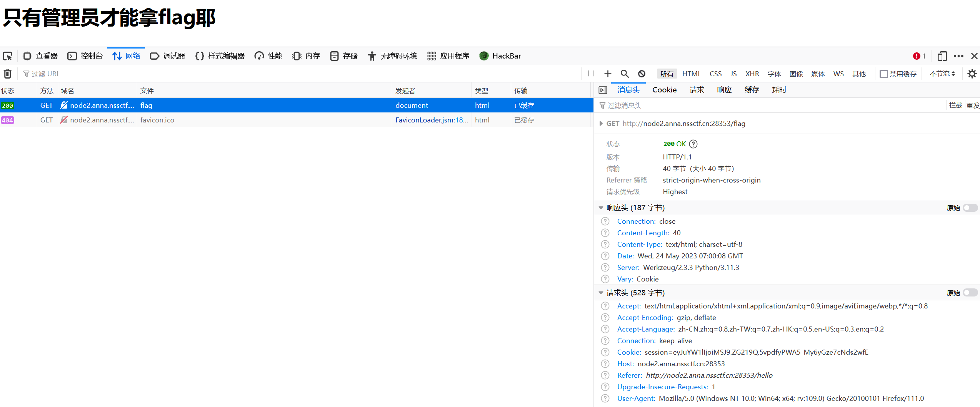The height and width of the screenshot is (407, 980).
Task: Toggle responsive design mode icon
Action: pos(942,56)
